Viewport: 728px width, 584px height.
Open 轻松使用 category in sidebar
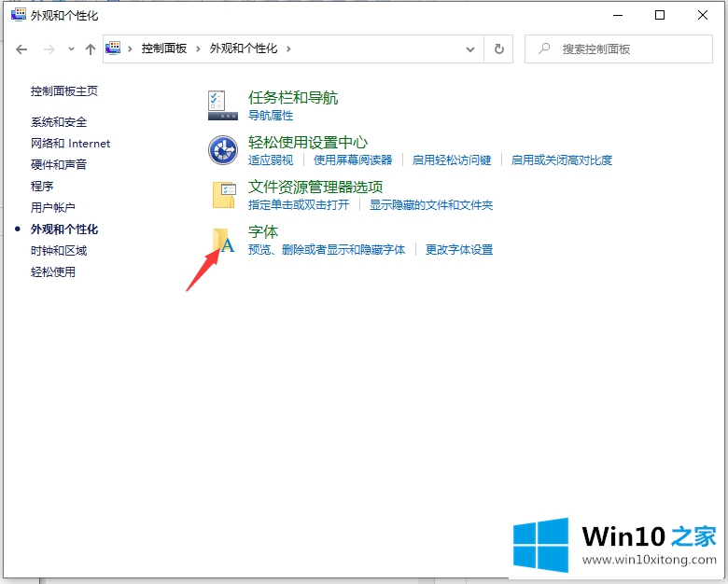tap(53, 272)
